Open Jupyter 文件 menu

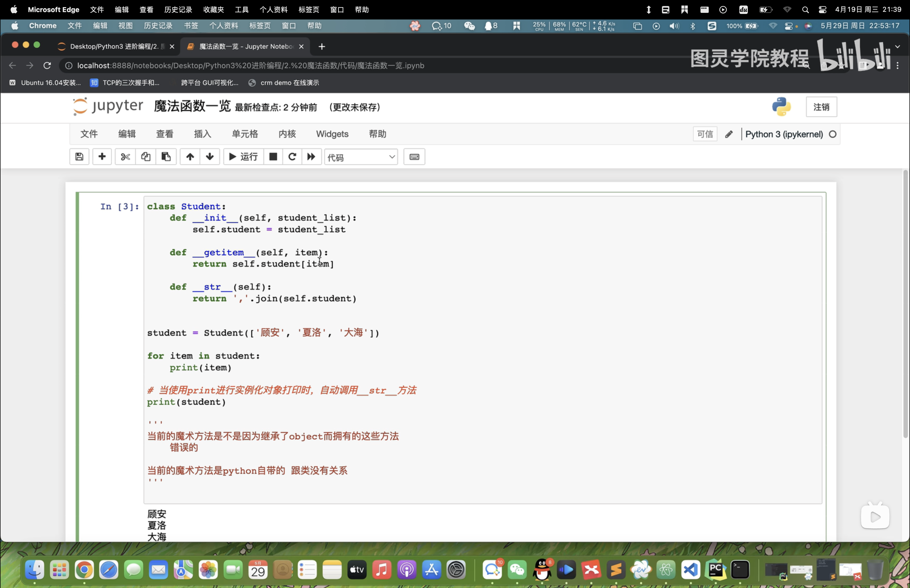pyautogui.click(x=89, y=134)
